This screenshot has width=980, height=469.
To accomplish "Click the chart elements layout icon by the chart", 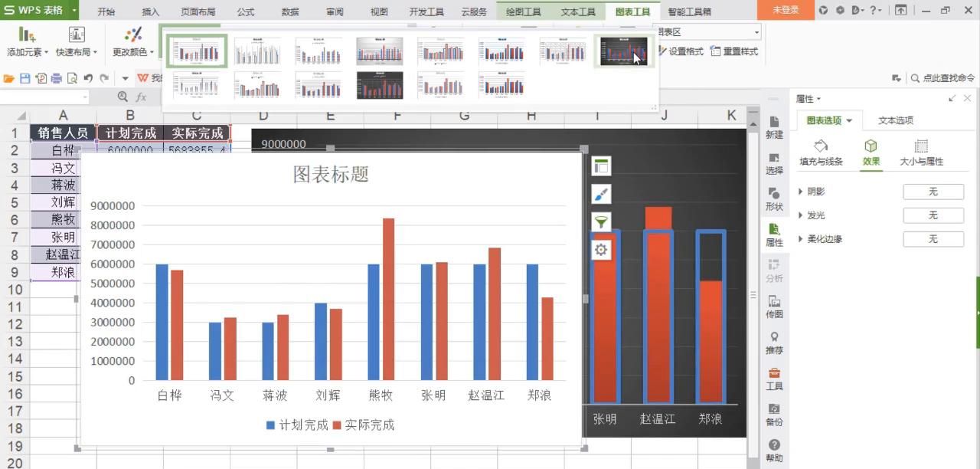I will [x=602, y=166].
